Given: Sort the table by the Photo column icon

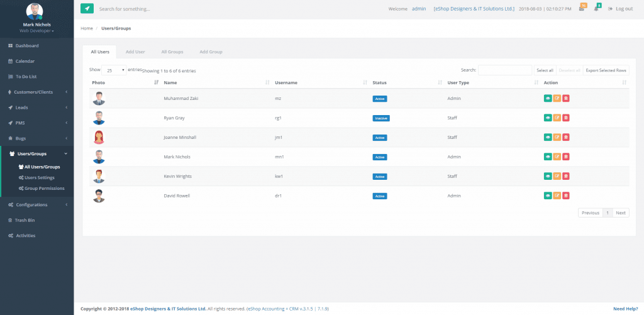Looking at the screenshot, I should (x=156, y=82).
